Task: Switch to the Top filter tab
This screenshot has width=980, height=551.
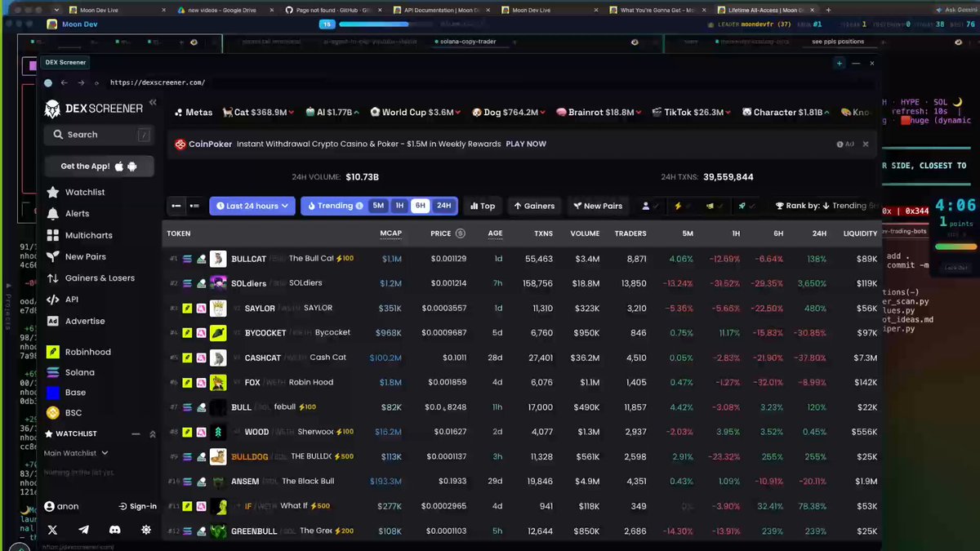Action: tap(483, 206)
